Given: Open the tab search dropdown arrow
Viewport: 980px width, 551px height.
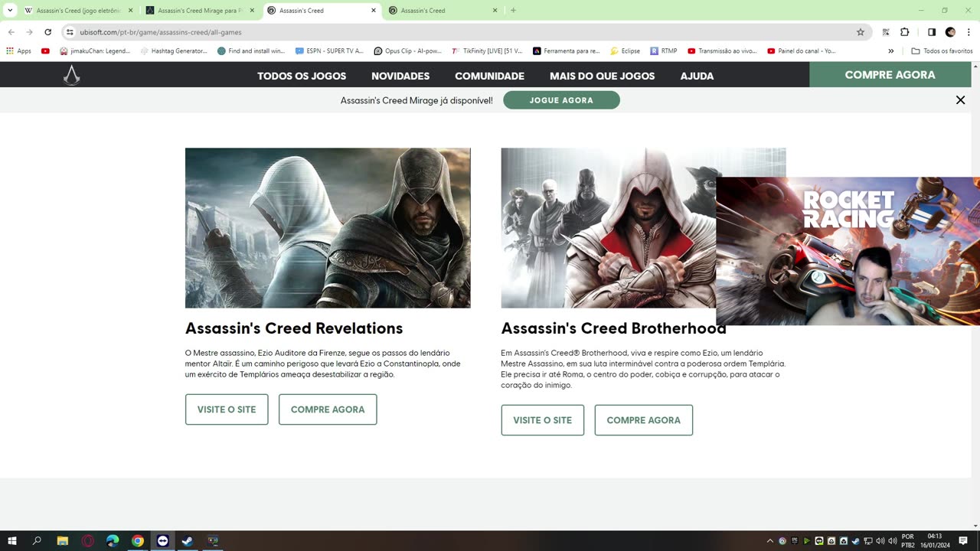Looking at the screenshot, I should 10,11.
